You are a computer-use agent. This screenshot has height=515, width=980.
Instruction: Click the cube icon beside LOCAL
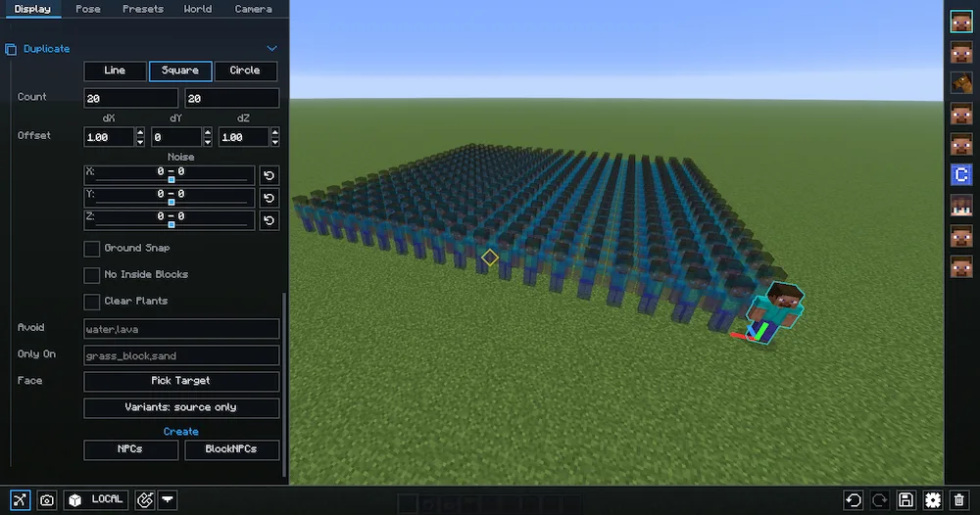(x=75, y=499)
